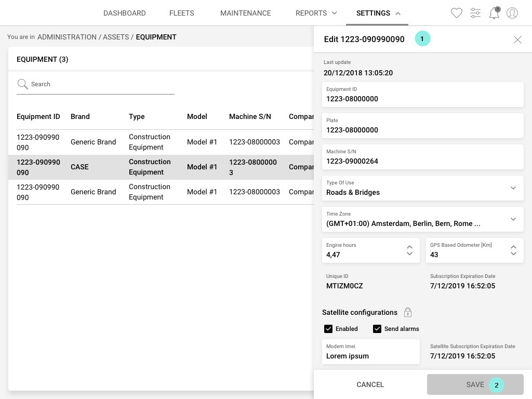Click the equipment Search field
Viewport: 532px width, 399px height.
(x=96, y=84)
